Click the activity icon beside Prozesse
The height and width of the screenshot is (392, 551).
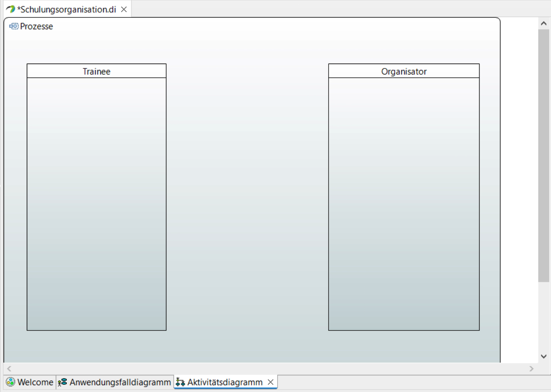14,26
